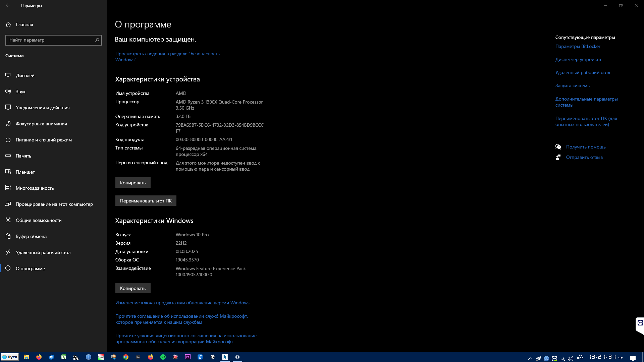Open the network Wi-Fi tray icon
Screen dimensions: 644x362
pyautogui.click(x=563, y=359)
